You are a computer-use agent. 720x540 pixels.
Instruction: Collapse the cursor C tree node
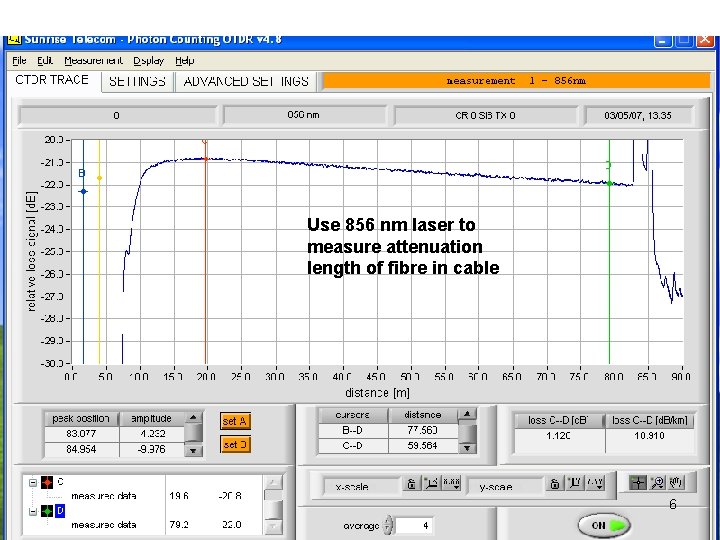[x=33, y=482]
